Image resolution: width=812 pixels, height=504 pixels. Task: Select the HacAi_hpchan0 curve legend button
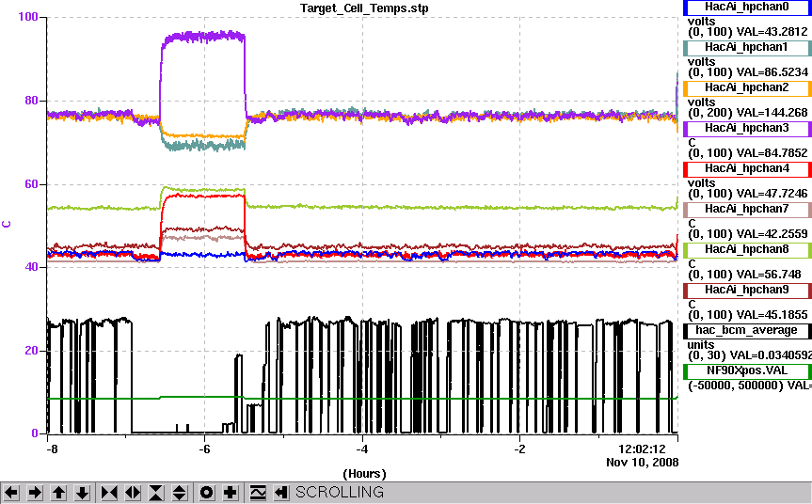tap(747, 8)
